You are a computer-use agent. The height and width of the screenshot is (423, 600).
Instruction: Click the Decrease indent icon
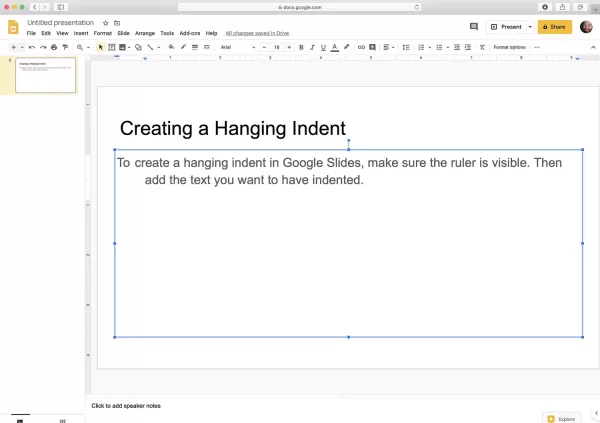[x=457, y=47]
